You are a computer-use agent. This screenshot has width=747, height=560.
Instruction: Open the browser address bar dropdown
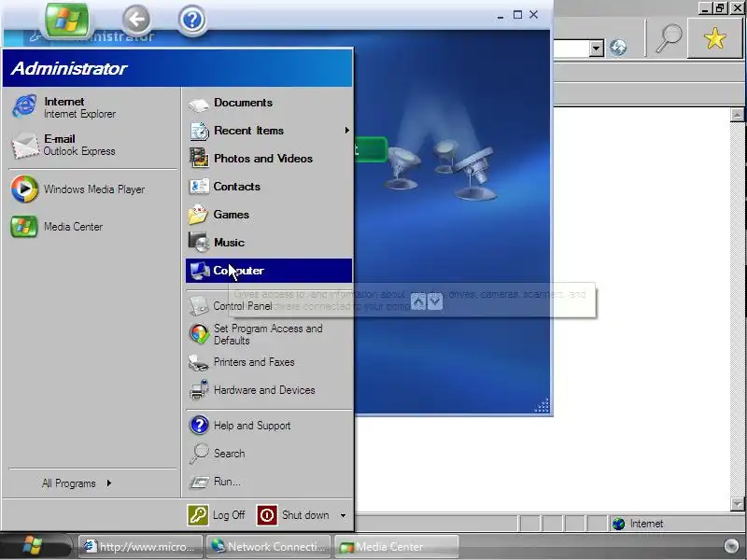597,49
